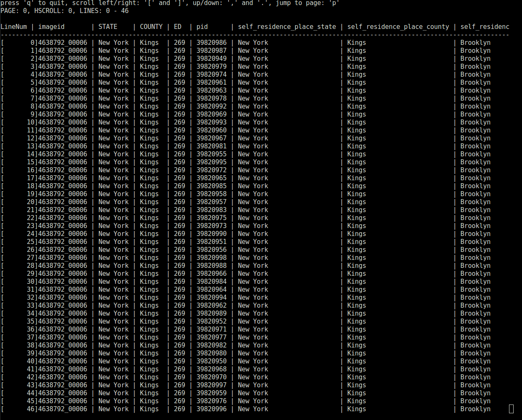This screenshot has height=420, width=522.
Task: Click the ED column header
Action: coord(178,27)
